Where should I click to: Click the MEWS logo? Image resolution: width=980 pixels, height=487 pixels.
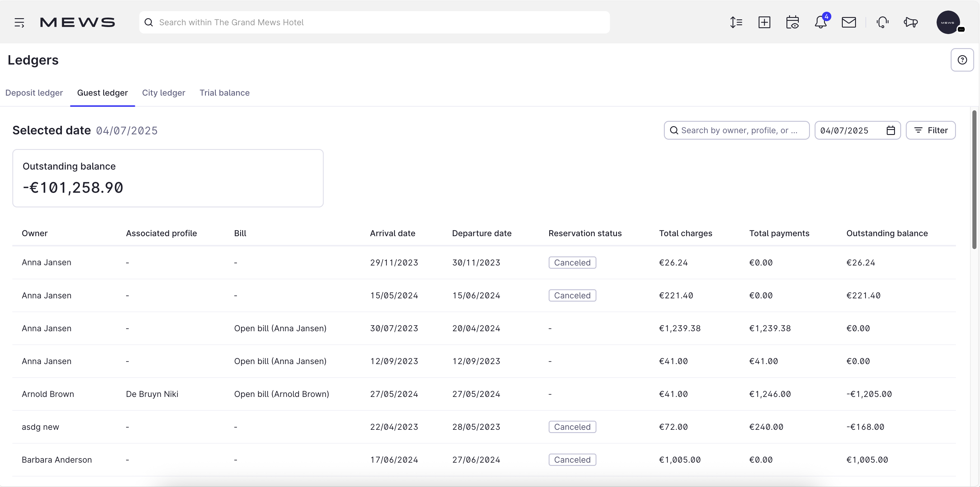click(77, 23)
